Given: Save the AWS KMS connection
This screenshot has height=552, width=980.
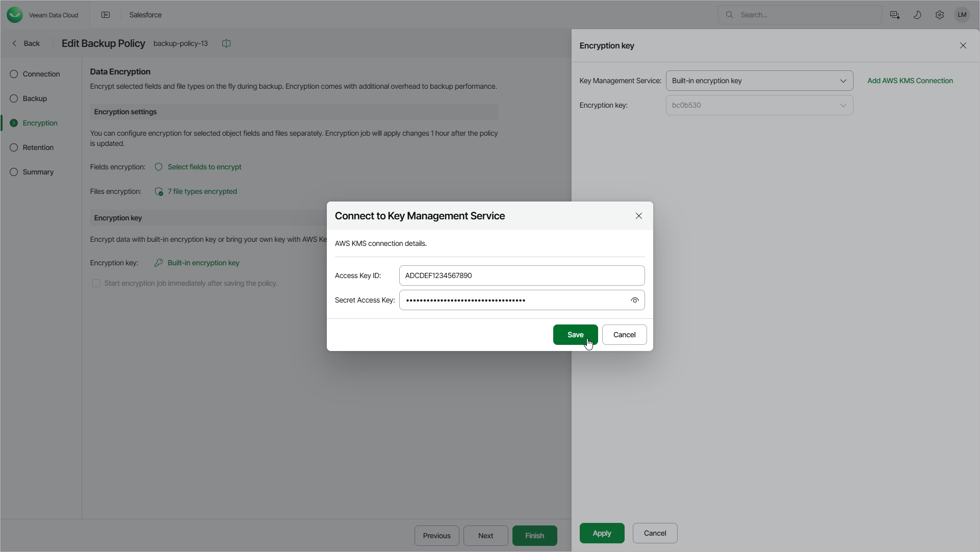Looking at the screenshot, I should (575, 335).
